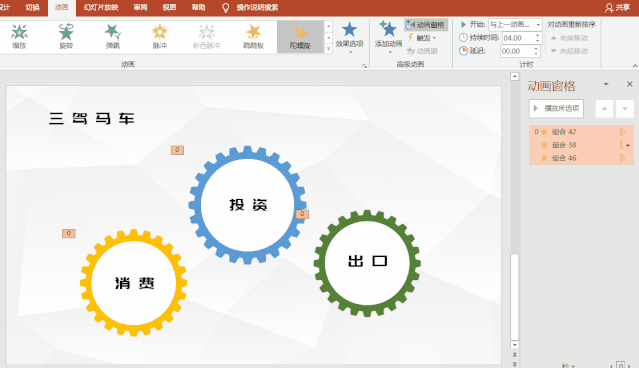Open the 幻灯片放映 slide show tab
This screenshot has height=368, width=639.
[101, 7]
